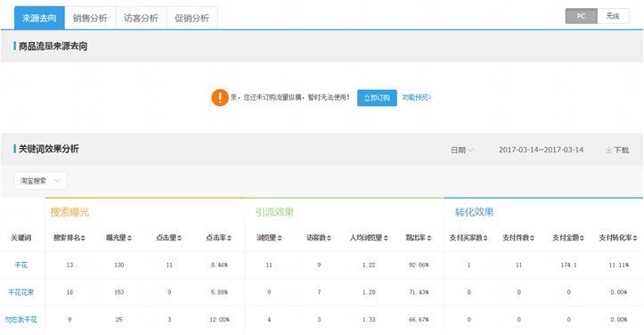Click the 关键词 column header
Viewport: 644px width, 335px height.
[x=21, y=238]
